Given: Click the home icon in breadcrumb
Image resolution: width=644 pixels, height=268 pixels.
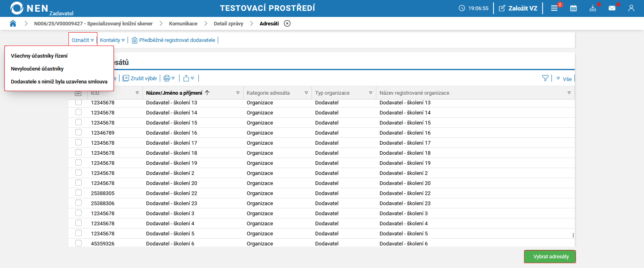Looking at the screenshot, I should pos(13,23).
